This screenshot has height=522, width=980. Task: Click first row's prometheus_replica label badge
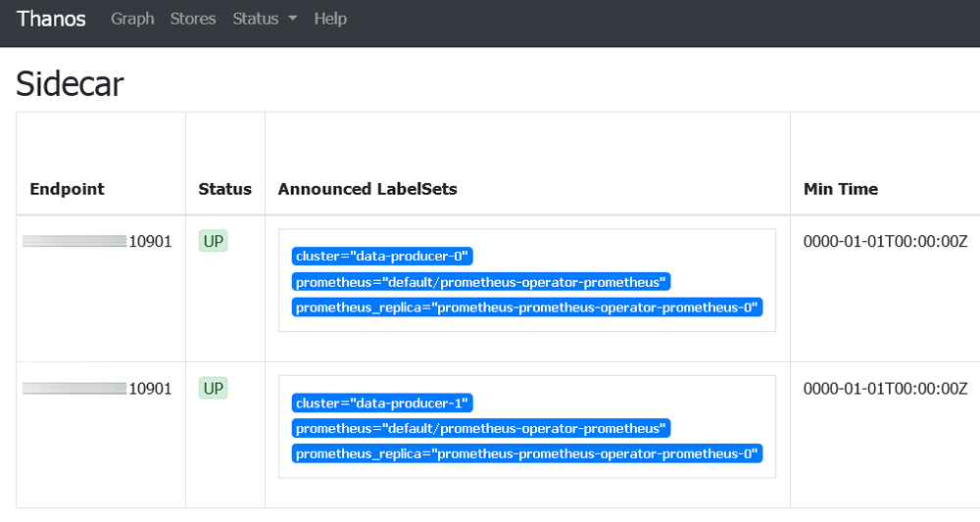527,308
